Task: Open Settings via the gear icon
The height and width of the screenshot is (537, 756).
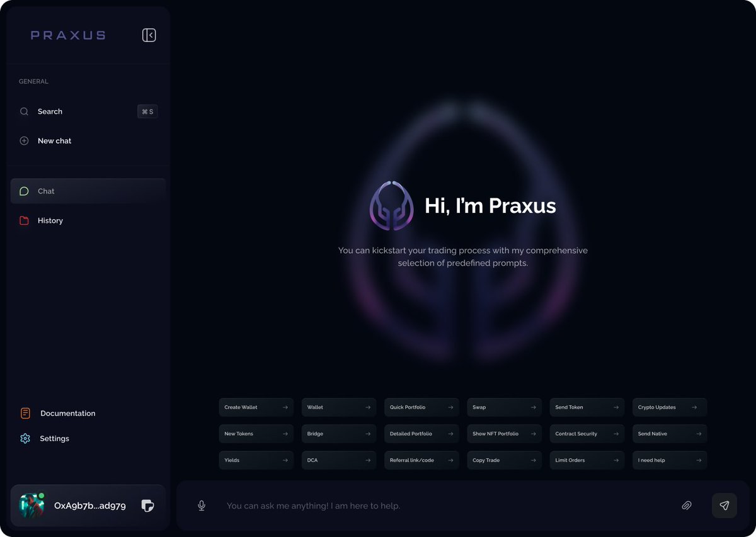Action: (25, 438)
